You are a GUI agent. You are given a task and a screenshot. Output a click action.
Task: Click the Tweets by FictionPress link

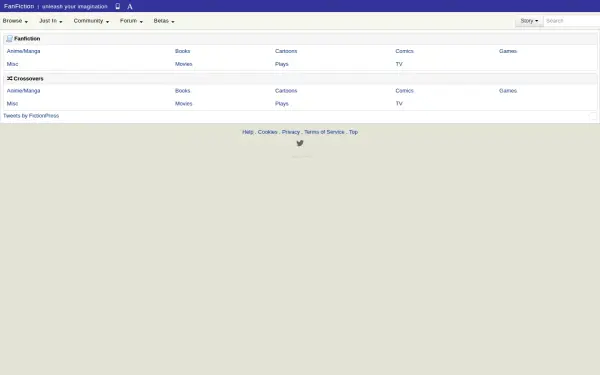coord(31,116)
